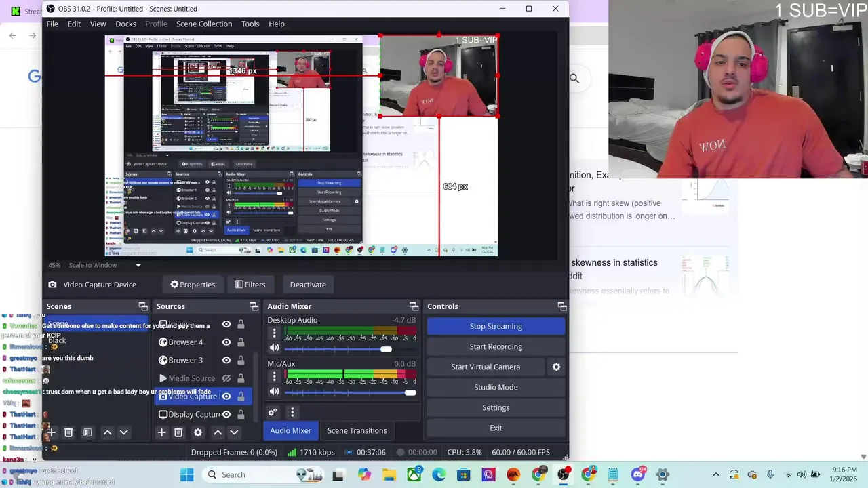Click Start Virtual Camera button

point(486,367)
